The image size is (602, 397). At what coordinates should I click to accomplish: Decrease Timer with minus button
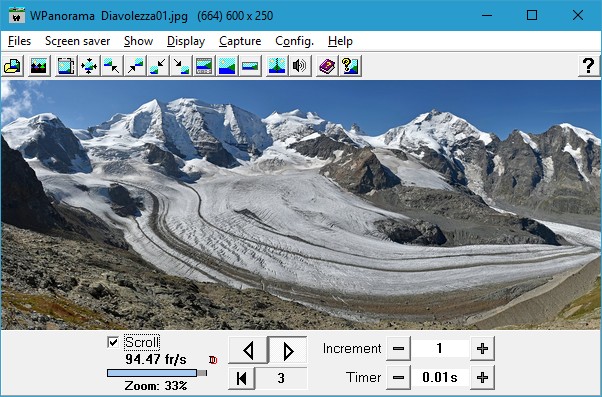[399, 377]
